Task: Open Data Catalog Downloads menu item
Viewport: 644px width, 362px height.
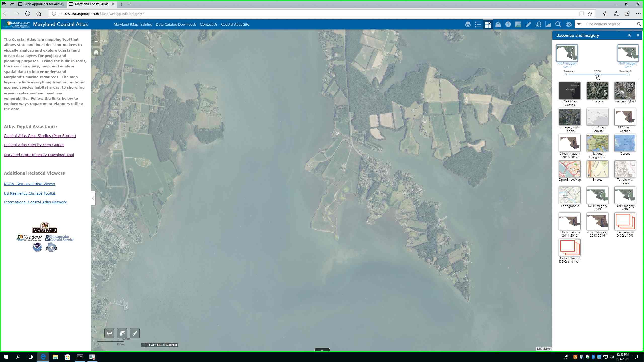Action: [x=176, y=24]
